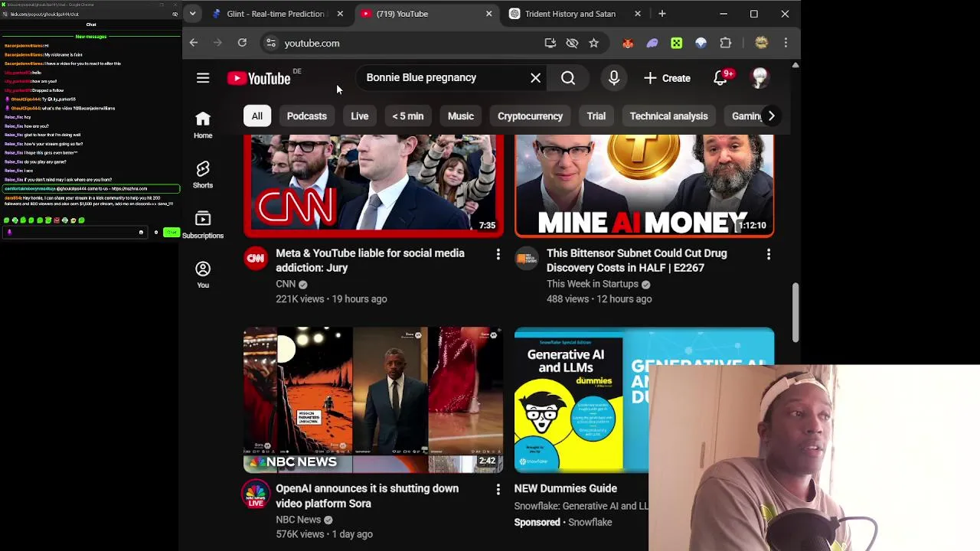The width and height of the screenshot is (980, 551).
Task: Open the green dice extension
Action: [677, 43]
